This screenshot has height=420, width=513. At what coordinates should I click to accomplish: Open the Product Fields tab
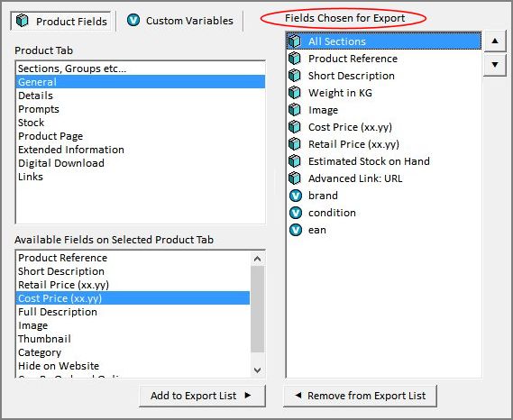click(61, 22)
